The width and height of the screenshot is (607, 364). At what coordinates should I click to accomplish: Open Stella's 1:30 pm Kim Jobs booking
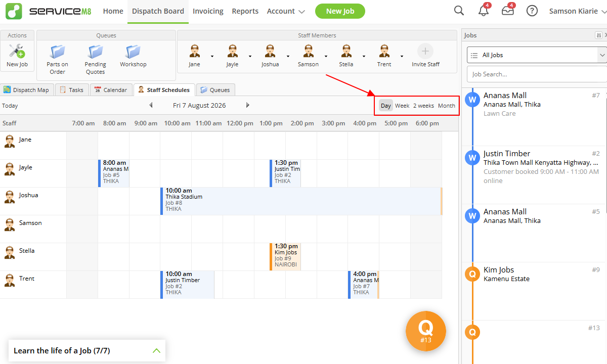pyautogui.click(x=285, y=257)
